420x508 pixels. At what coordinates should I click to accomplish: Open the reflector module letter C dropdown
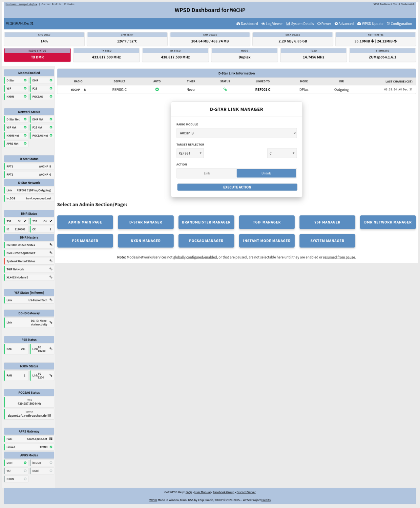(282, 153)
